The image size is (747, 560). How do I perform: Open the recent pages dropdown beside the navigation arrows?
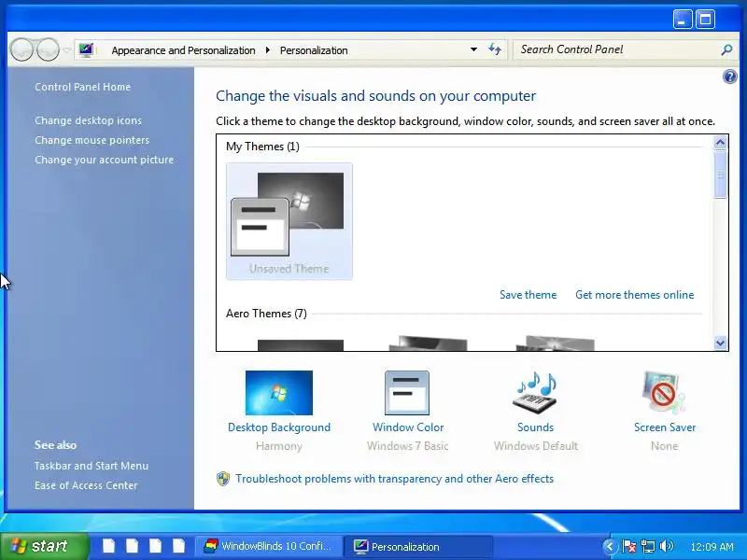tap(67, 49)
